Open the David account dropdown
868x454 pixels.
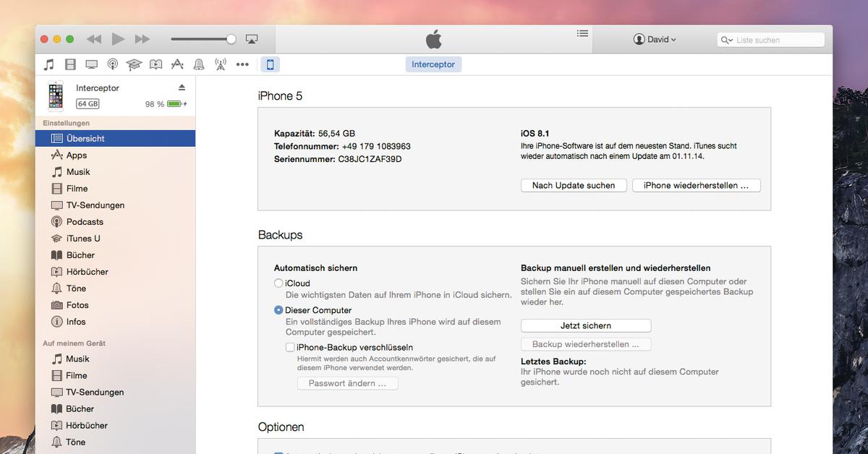tap(655, 40)
